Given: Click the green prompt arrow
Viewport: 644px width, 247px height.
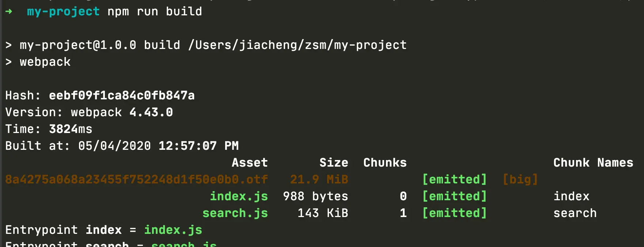Looking at the screenshot, I should point(9,12).
